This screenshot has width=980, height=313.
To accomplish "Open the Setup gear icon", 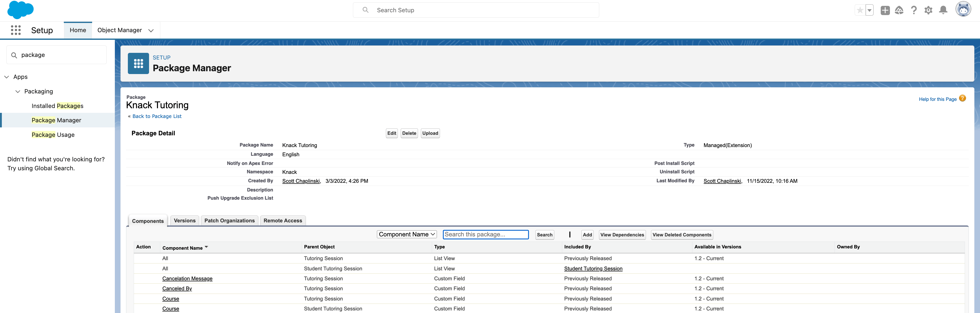I will tap(928, 10).
